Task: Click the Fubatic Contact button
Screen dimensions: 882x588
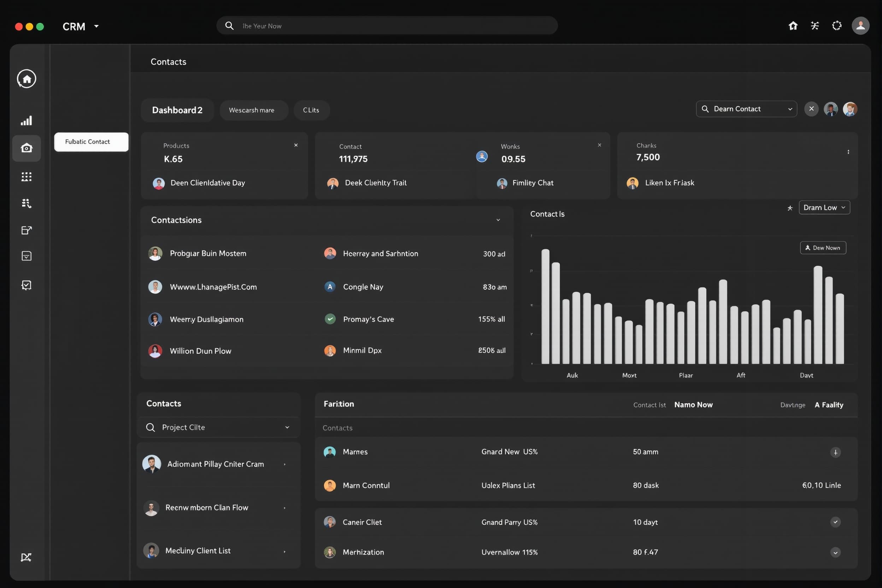Action: click(91, 142)
